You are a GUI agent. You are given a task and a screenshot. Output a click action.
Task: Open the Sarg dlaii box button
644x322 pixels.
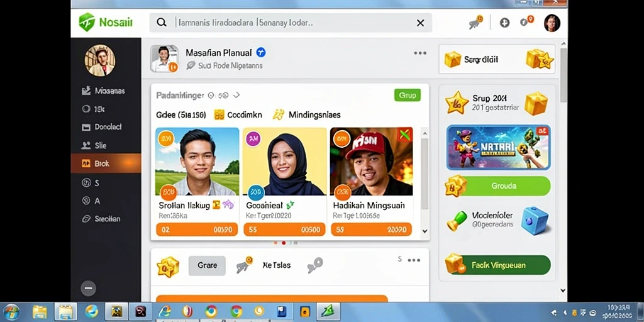point(497,60)
